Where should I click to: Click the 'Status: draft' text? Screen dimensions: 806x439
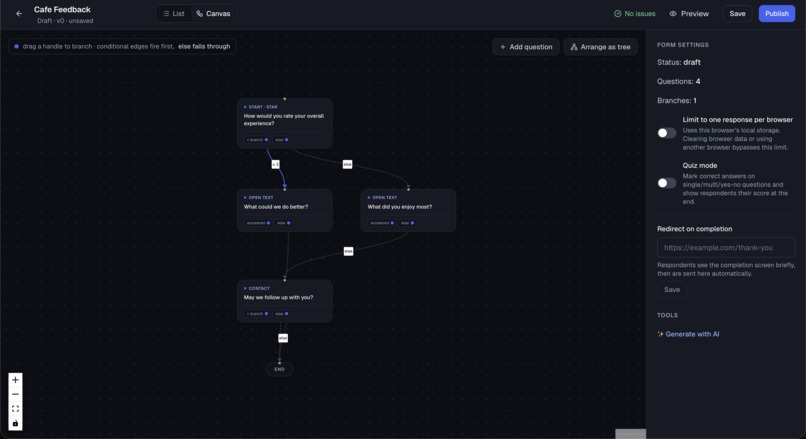pos(679,62)
